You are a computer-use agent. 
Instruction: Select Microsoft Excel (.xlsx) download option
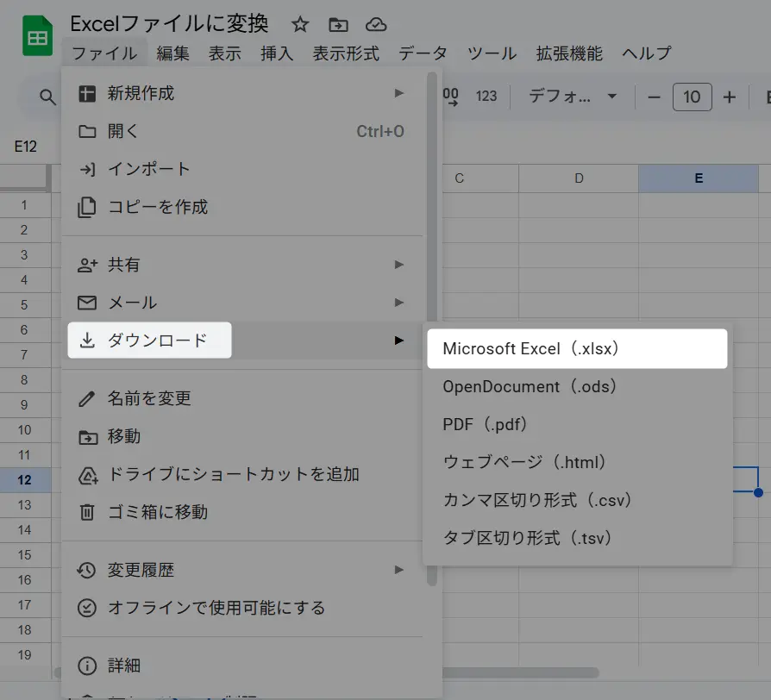[576, 349]
